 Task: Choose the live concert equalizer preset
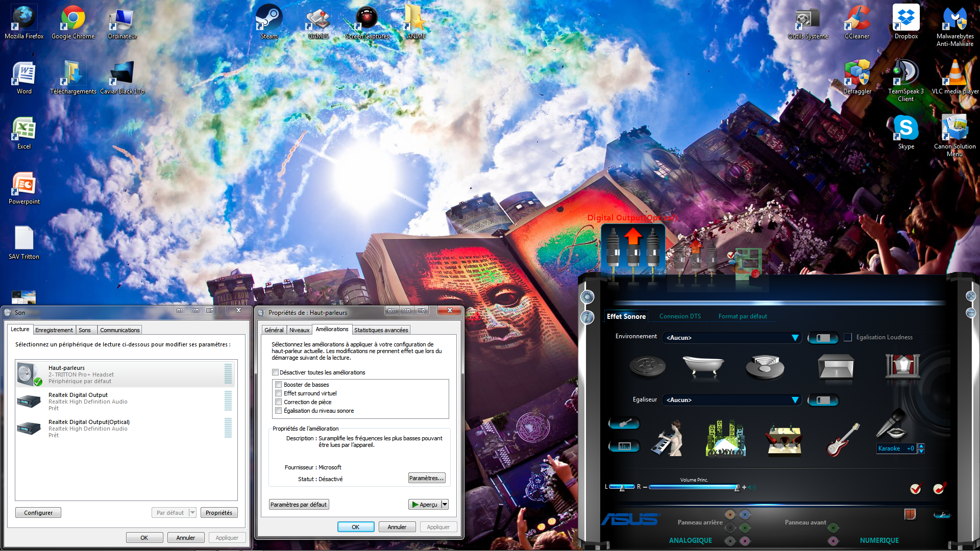[725, 439]
